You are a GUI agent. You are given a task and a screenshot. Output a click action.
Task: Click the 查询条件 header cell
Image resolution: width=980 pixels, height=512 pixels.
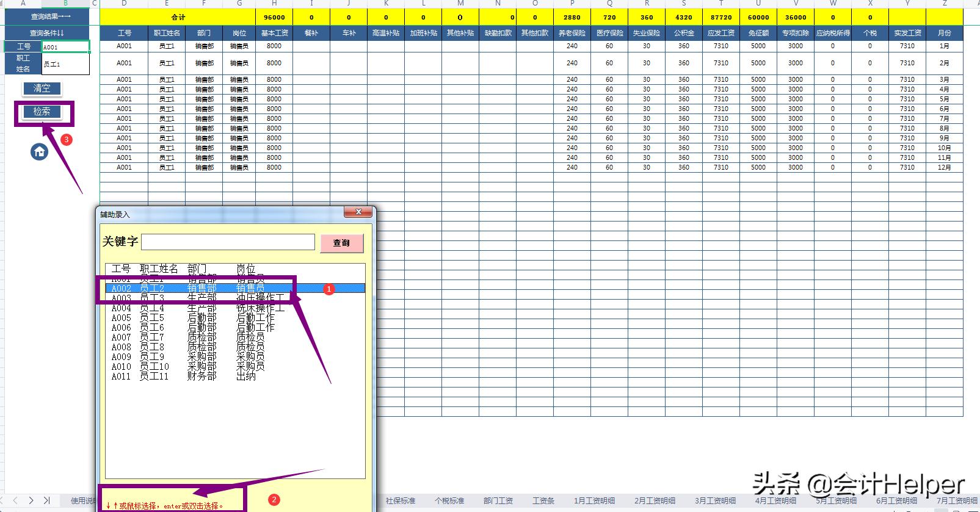coord(47,33)
